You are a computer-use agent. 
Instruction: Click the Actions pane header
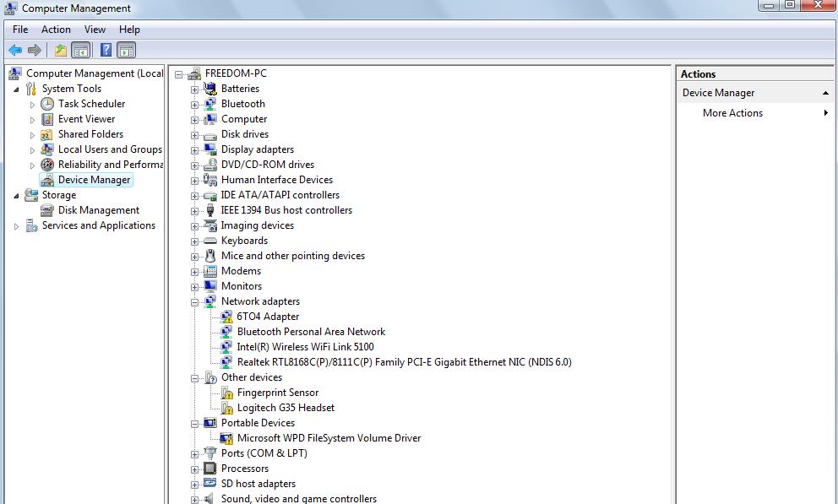pos(754,74)
